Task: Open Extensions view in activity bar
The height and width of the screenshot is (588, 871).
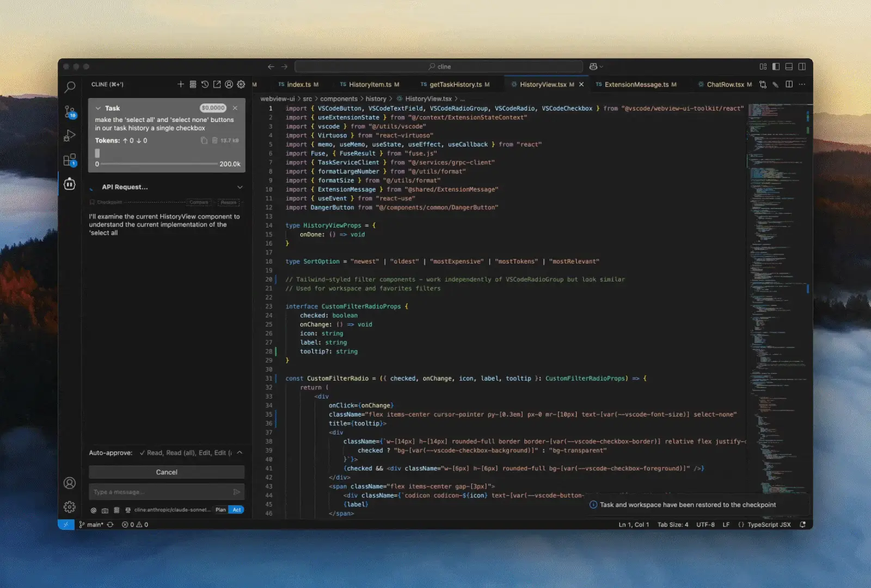Action: tap(70, 160)
